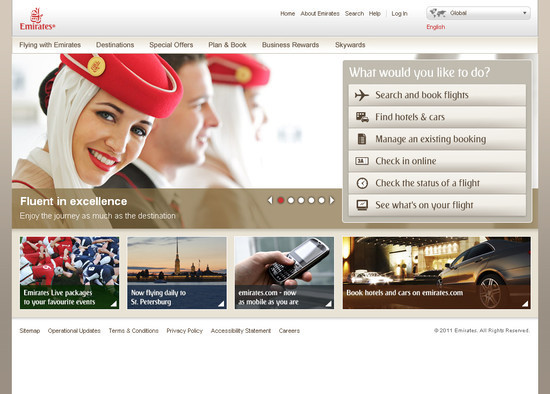550x394 pixels.
Task: Click the world map icon in the Global selector
Action: (438, 13)
